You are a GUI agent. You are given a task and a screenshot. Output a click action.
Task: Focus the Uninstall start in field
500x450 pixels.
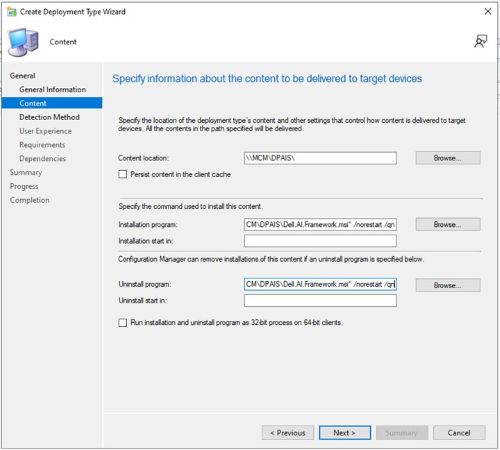coord(320,301)
